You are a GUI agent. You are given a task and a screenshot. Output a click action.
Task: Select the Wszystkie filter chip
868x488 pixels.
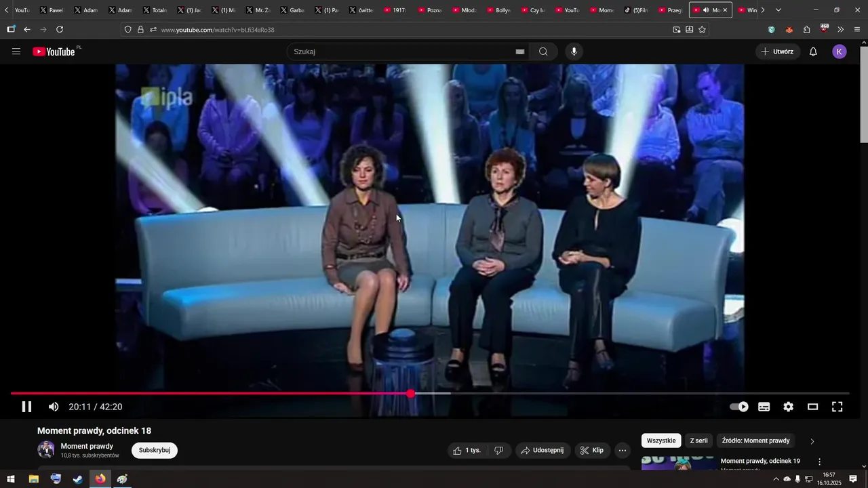click(661, 441)
